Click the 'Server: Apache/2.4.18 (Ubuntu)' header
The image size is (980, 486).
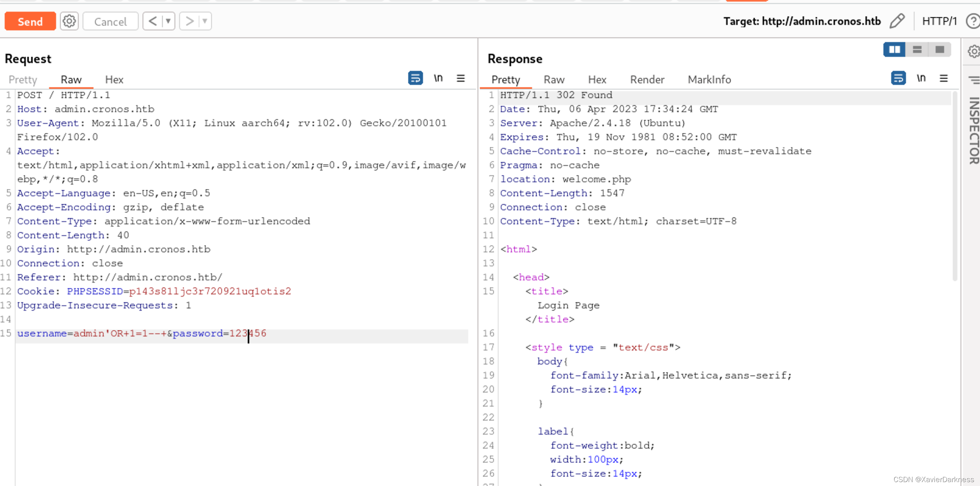(x=592, y=123)
